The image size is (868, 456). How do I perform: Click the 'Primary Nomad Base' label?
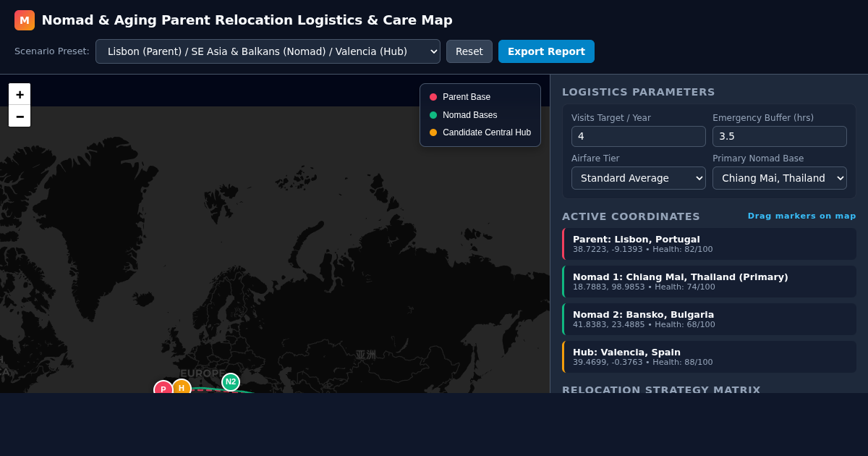point(758,159)
